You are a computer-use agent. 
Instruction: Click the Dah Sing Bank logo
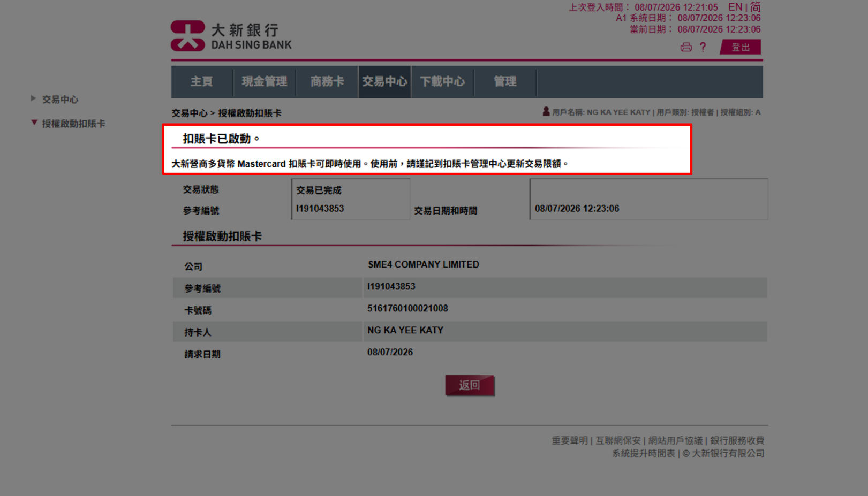tap(231, 36)
